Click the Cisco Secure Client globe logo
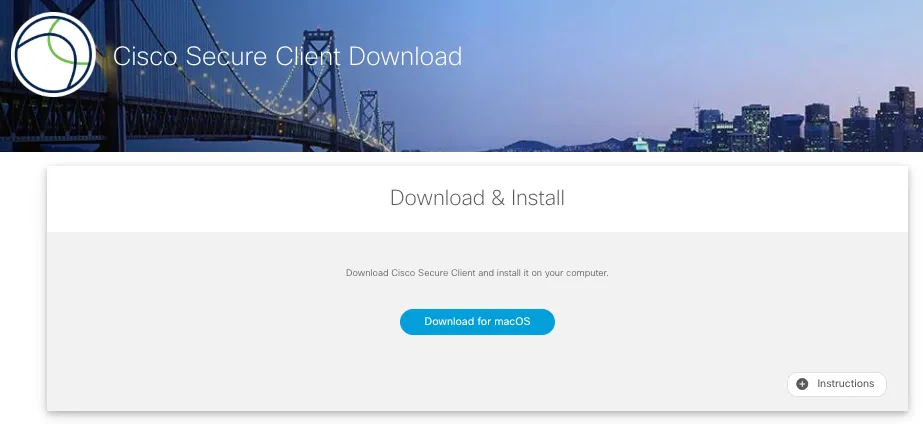 pos(53,54)
